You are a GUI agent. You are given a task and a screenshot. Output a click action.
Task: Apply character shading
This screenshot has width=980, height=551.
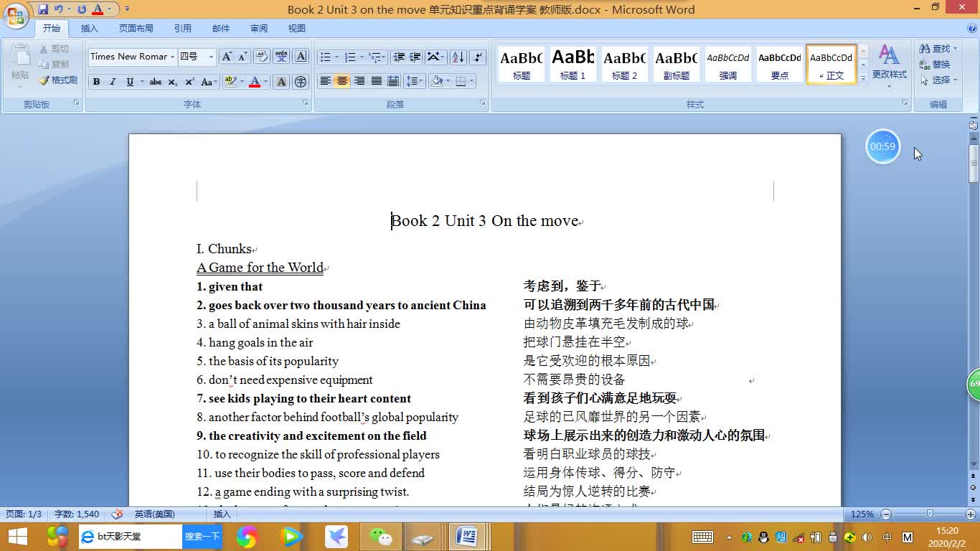pos(281,82)
